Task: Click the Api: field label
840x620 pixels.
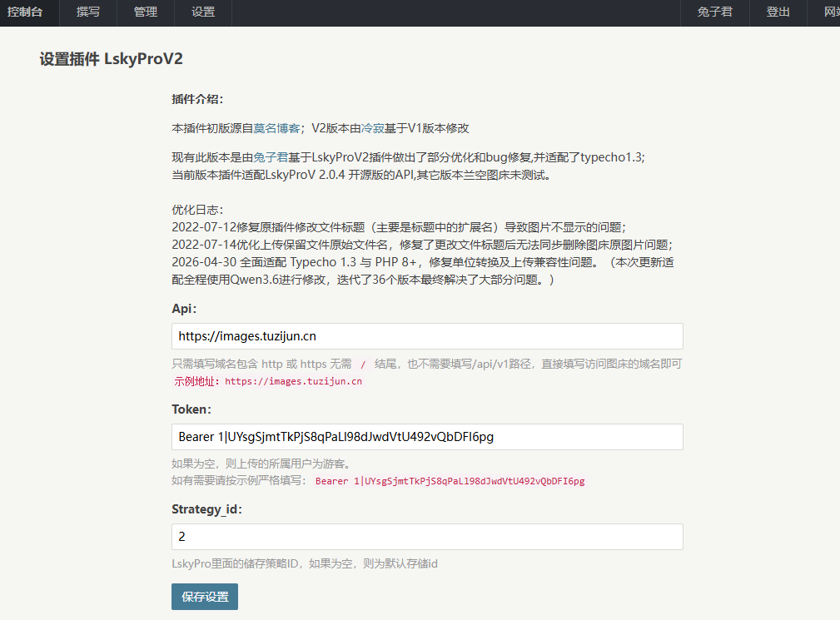Action: pos(184,309)
